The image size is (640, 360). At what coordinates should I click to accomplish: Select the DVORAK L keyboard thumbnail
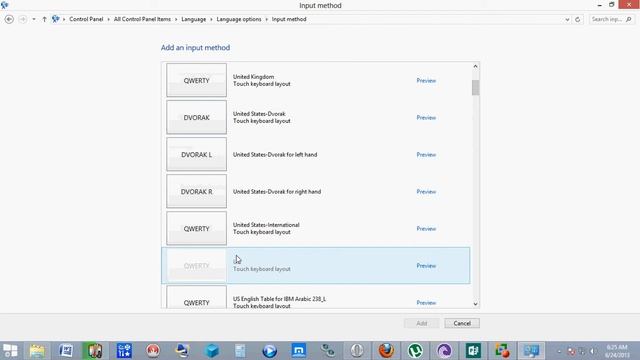click(196, 154)
